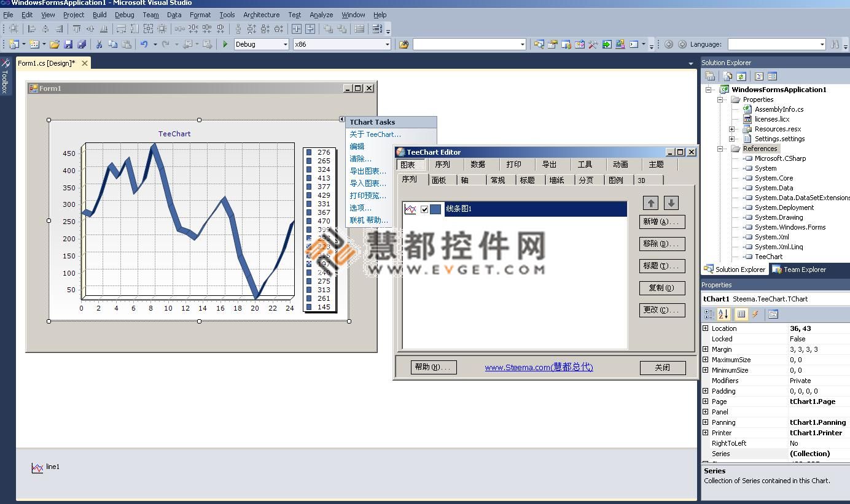Viewport: 850px width, 504px height.
Task: Click the Start Debugging play icon
Action: click(x=225, y=44)
